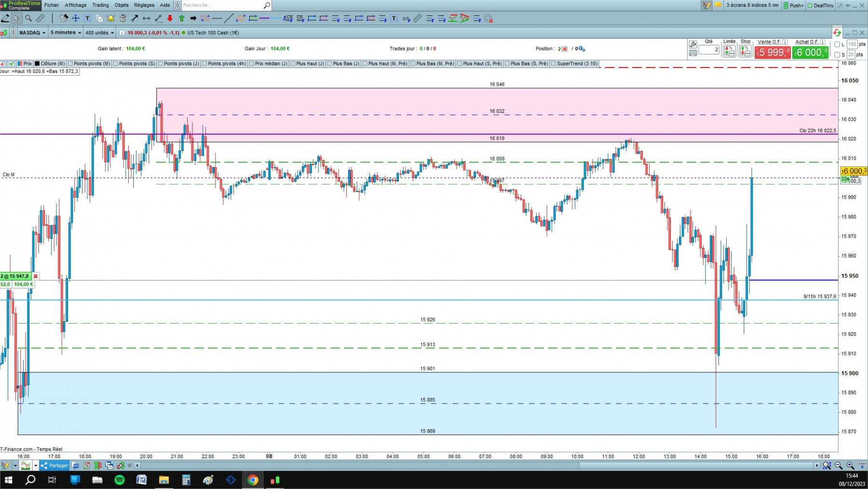Select the pencil drawing tool

5,18
